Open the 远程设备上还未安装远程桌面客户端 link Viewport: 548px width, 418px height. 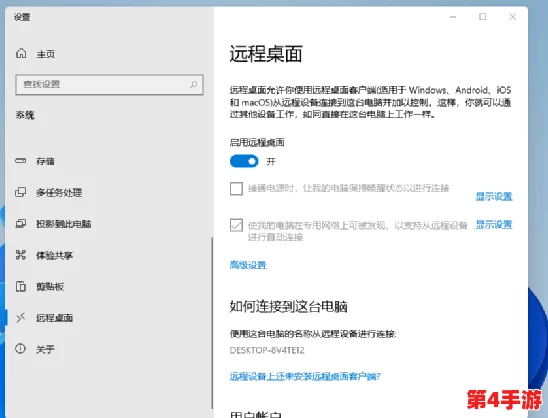[x=305, y=376]
